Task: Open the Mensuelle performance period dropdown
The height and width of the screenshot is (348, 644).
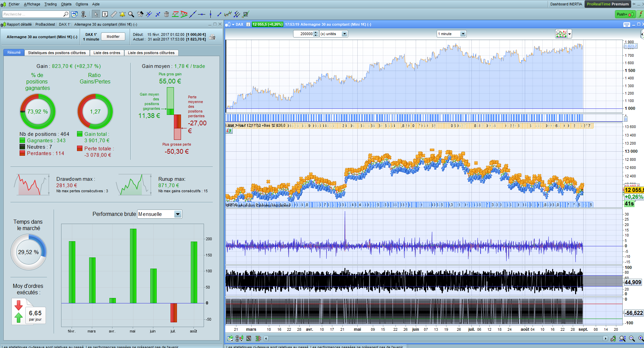Action: pos(178,214)
